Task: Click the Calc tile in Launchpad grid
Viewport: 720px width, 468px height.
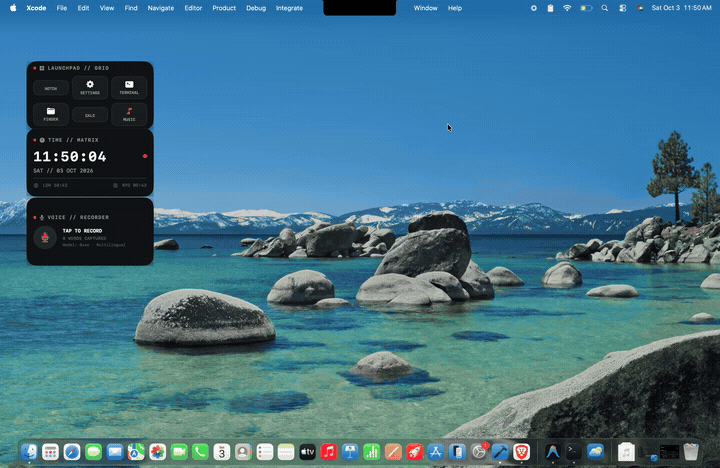Action: pos(90,115)
